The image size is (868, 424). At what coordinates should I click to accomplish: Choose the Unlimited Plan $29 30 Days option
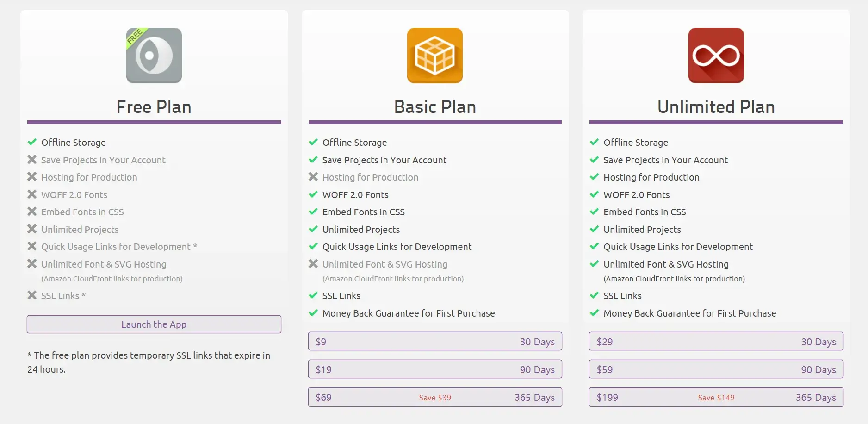[x=716, y=342]
